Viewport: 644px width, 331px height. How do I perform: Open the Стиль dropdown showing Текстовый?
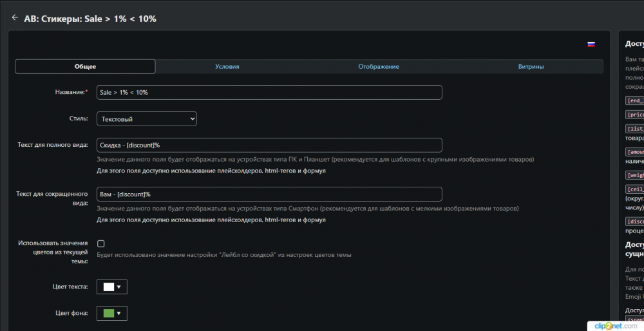coord(147,118)
